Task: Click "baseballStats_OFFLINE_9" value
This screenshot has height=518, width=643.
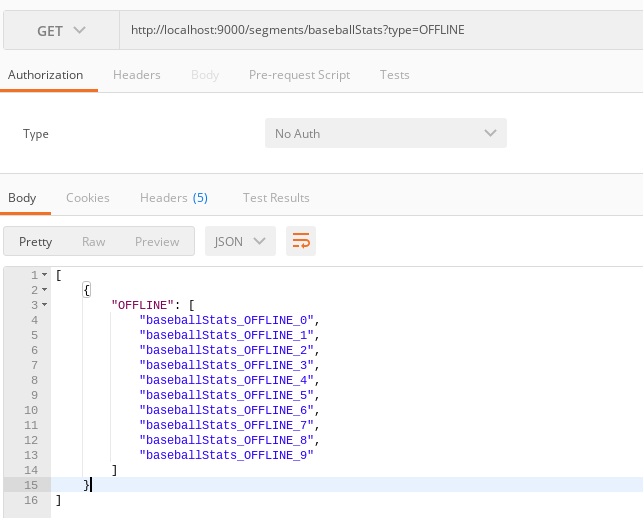Action: click(x=226, y=455)
